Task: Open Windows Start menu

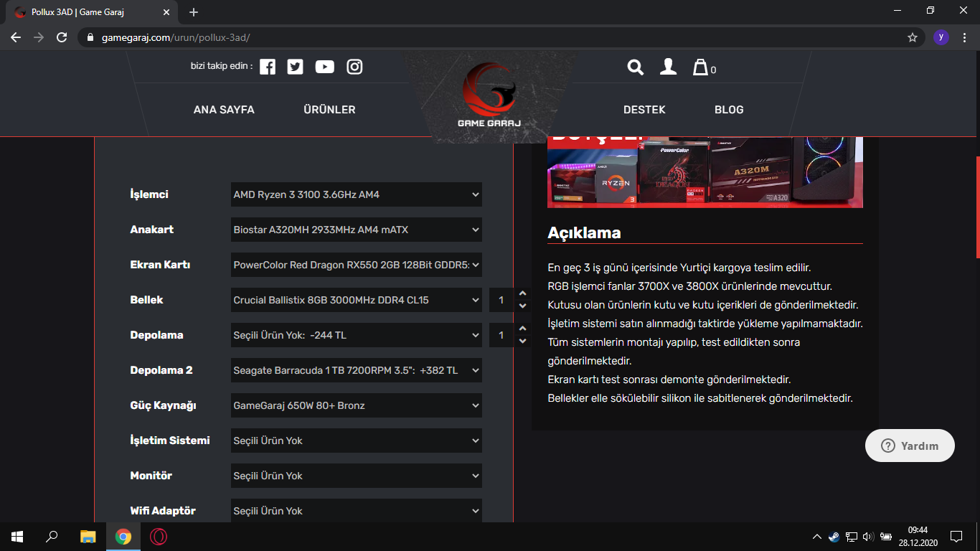Action: (17, 537)
